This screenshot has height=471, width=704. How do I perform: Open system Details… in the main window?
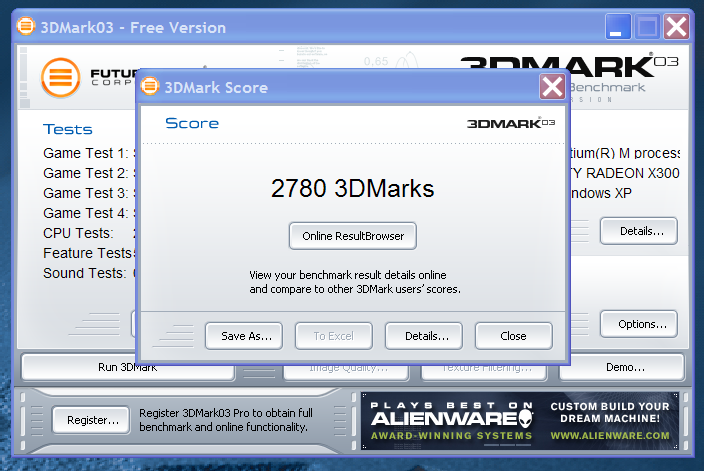[638, 231]
